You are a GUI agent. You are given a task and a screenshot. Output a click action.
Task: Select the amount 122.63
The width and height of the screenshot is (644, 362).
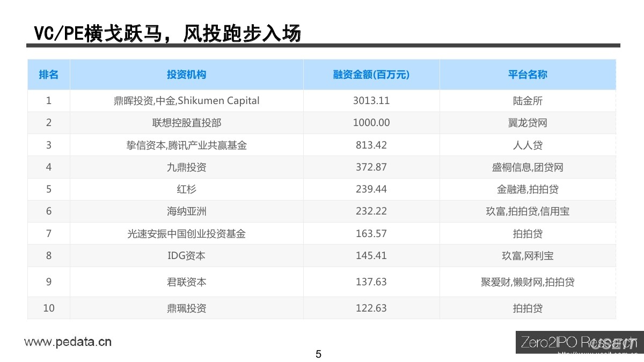[x=371, y=308]
